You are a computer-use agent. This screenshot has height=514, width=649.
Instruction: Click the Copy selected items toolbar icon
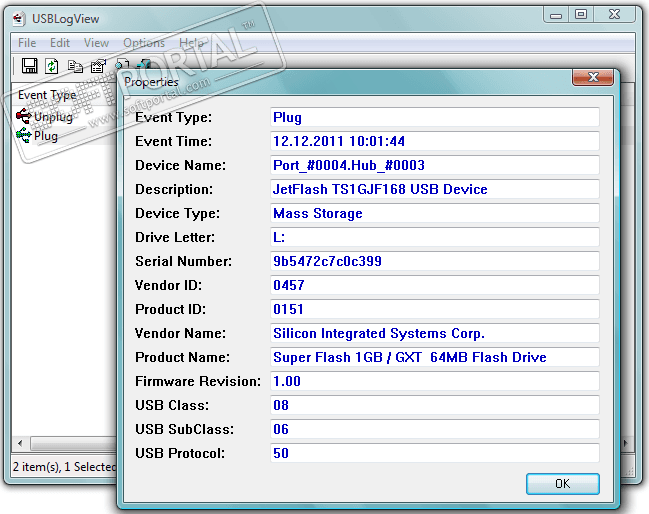75,66
